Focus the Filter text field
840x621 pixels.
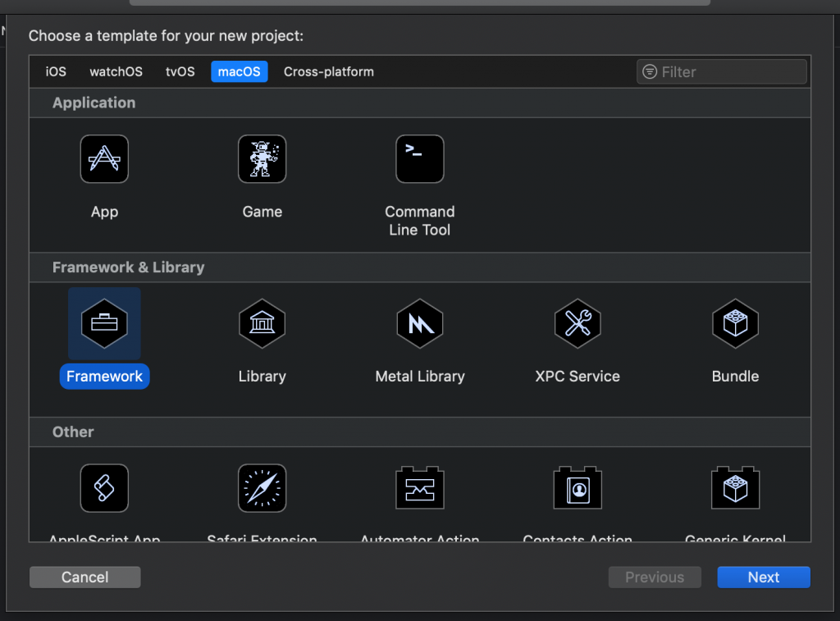tap(722, 72)
